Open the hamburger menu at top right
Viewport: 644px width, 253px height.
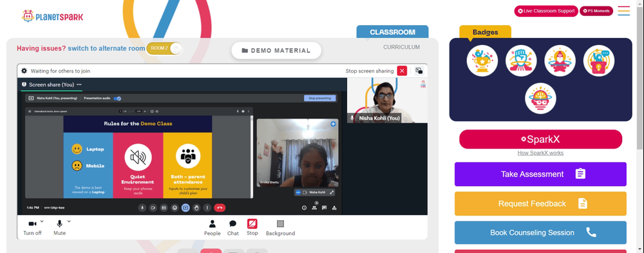point(623,11)
